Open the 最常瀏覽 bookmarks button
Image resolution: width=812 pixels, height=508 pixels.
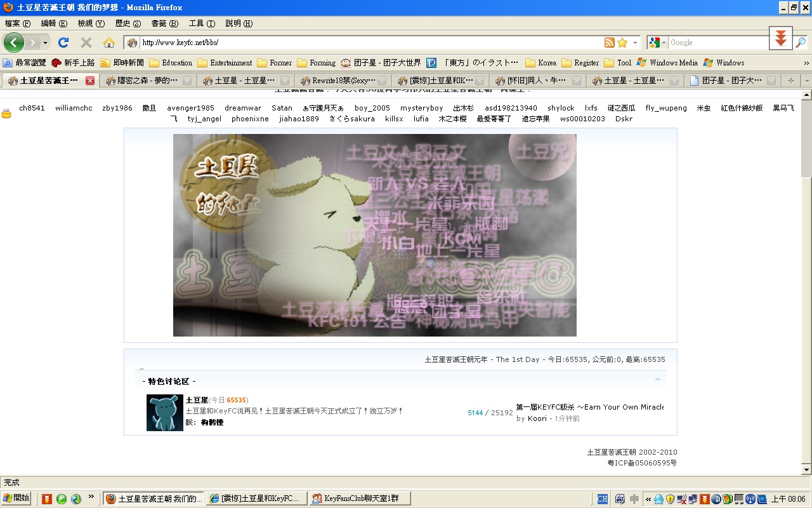point(25,63)
